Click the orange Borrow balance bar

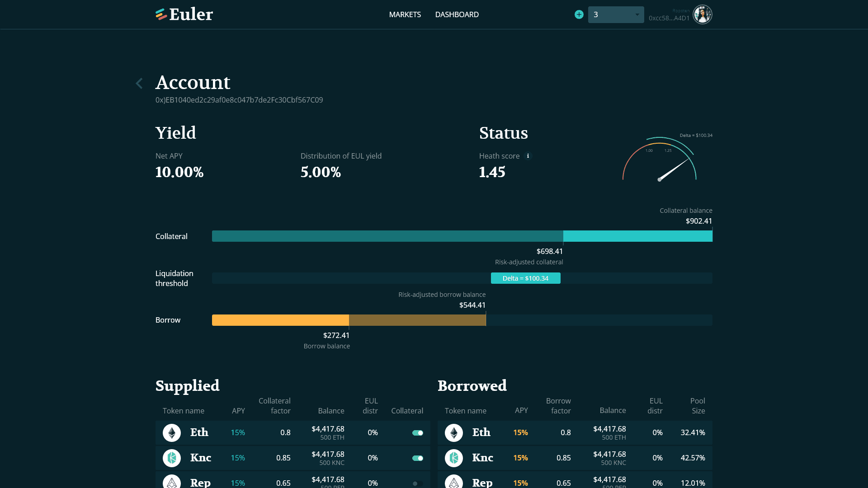[x=280, y=320]
